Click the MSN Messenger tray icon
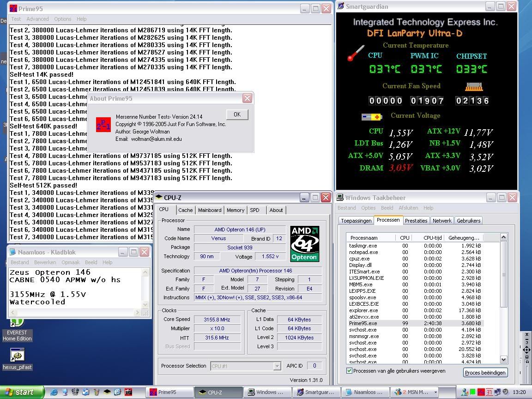This screenshot has width=532, height=399. [x=465, y=392]
